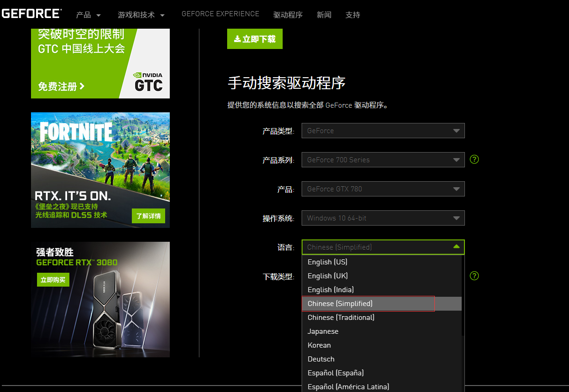Open the 驱动程序 nav item

288,15
